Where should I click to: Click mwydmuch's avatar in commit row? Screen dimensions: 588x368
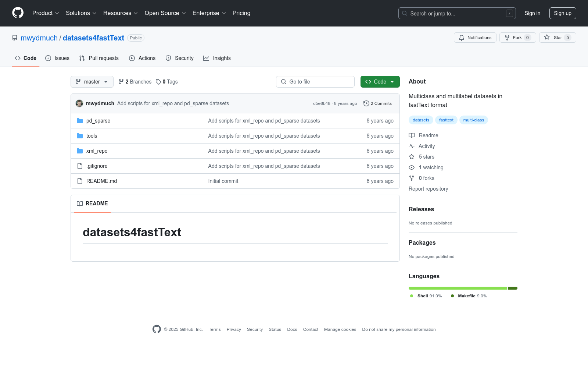point(79,103)
